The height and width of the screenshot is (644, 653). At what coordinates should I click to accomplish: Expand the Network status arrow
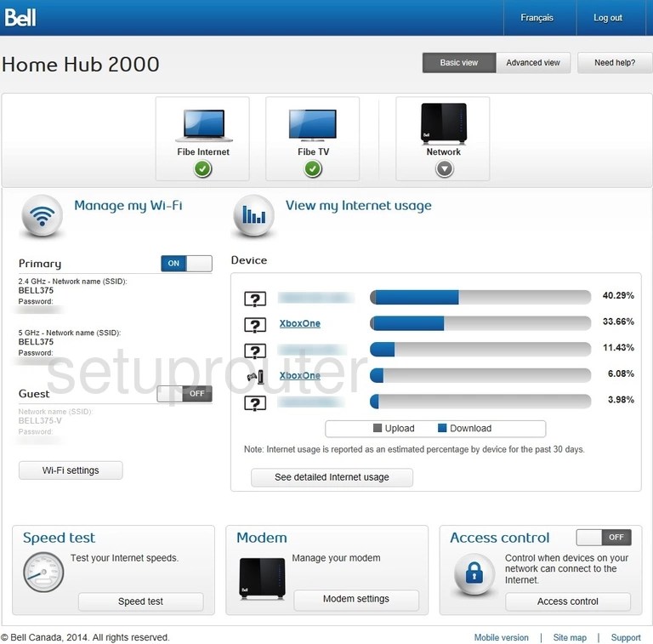coord(445,169)
